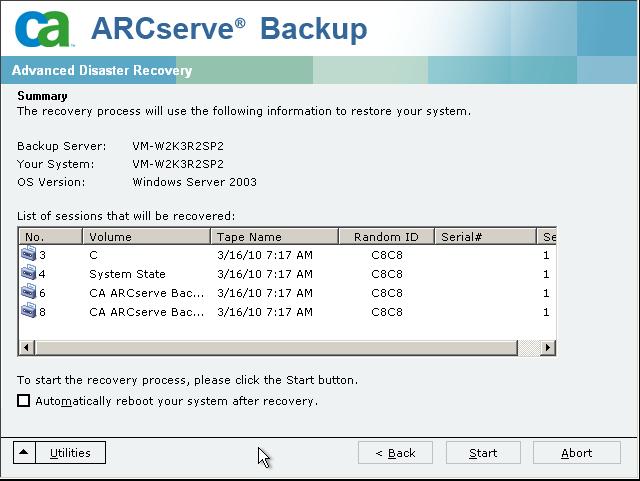The width and height of the screenshot is (640, 481).
Task: Select the volume C session cell
Action: [x=93, y=255]
